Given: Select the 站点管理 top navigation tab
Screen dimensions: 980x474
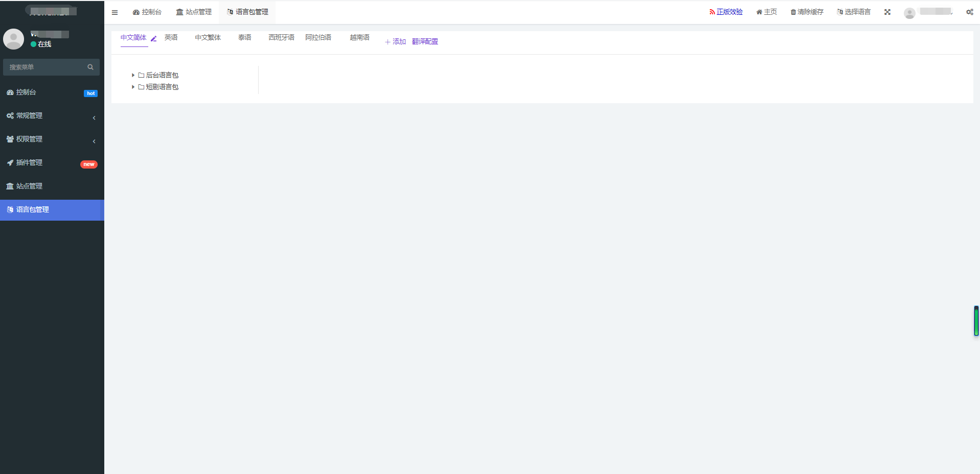Looking at the screenshot, I should click(x=194, y=12).
